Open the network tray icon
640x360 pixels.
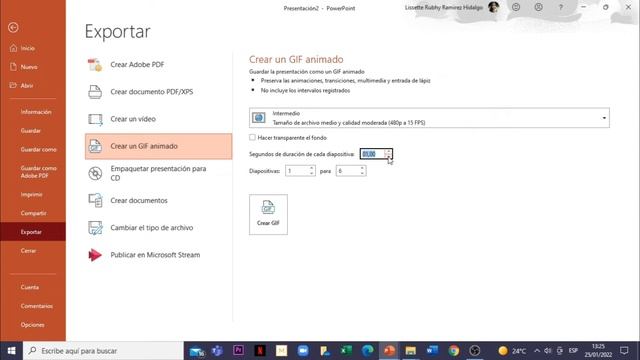tap(560, 351)
